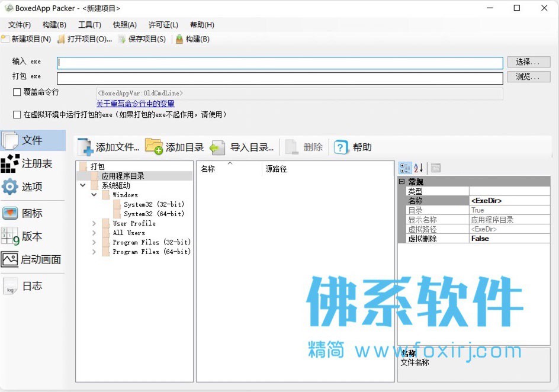Select the 系统驱动 folder label
The height and width of the screenshot is (392, 559).
tap(116, 185)
